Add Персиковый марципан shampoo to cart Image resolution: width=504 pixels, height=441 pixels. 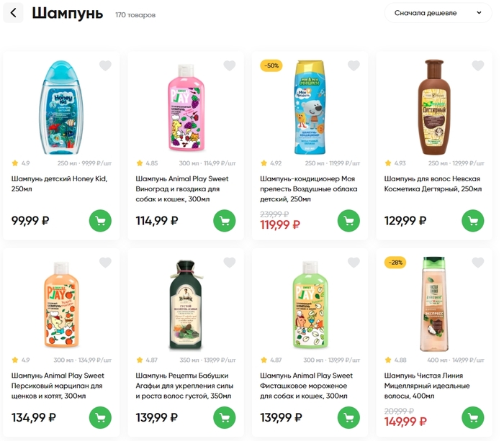pos(100,417)
